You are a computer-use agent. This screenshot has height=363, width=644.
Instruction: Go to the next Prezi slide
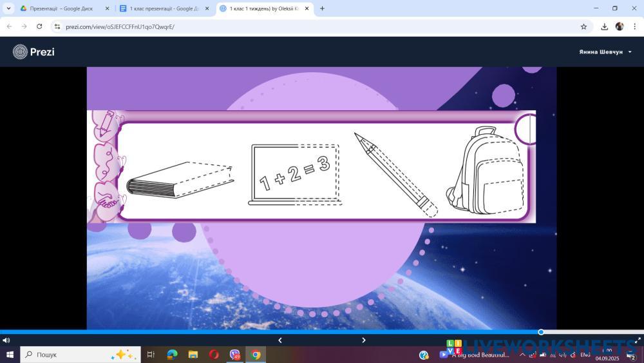click(363, 340)
